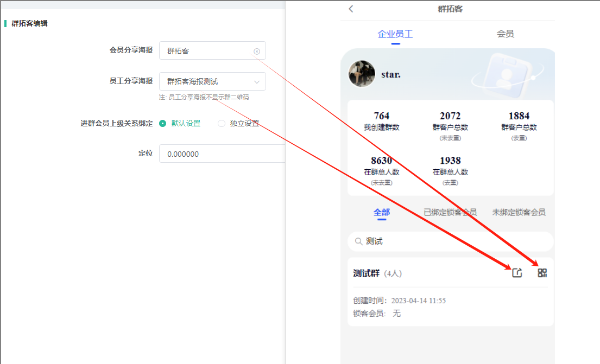Switch to the 企业员工 tab
The height and width of the screenshot is (364, 600).
(x=395, y=34)
